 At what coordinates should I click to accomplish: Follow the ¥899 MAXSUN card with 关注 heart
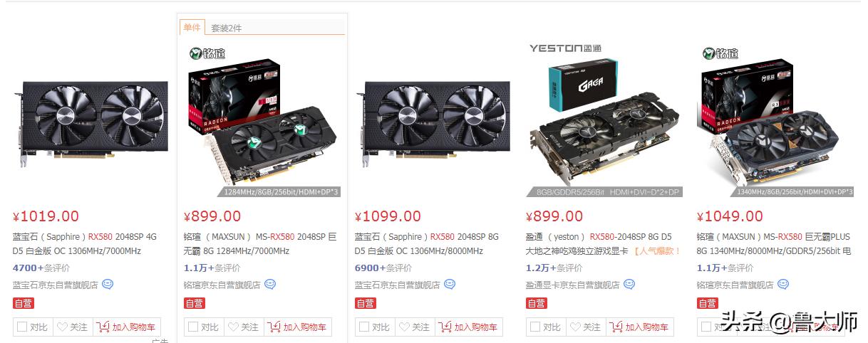pyautogui.click(x=244, y=327)
